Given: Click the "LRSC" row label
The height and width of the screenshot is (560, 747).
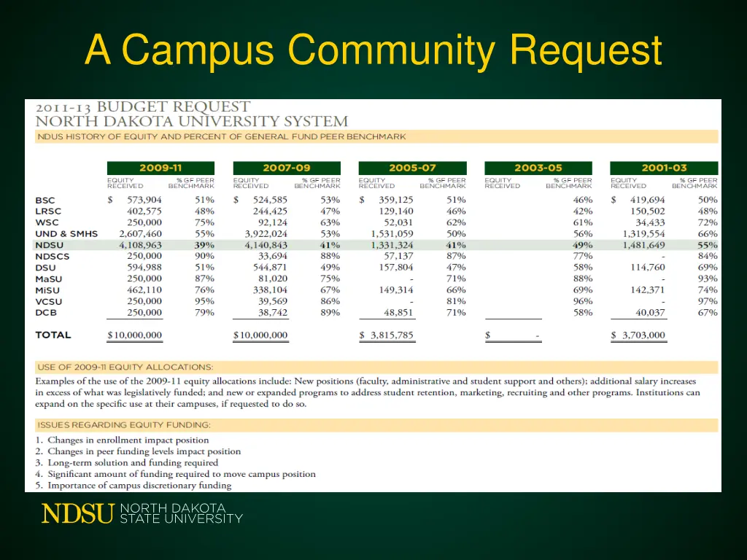Looking at the screenshot, I should pyautogui.click(x=48, y=211).
